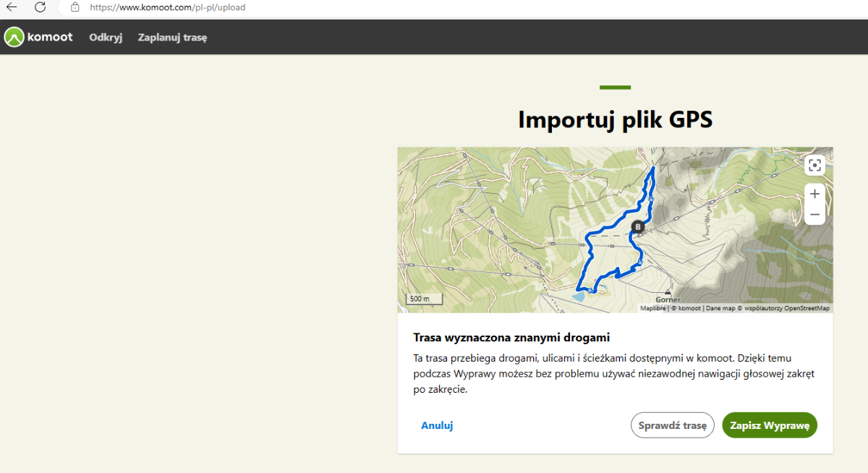Reload the page with browser refresh icon
This screenshot has width=868, height=473.
(41, 7)
